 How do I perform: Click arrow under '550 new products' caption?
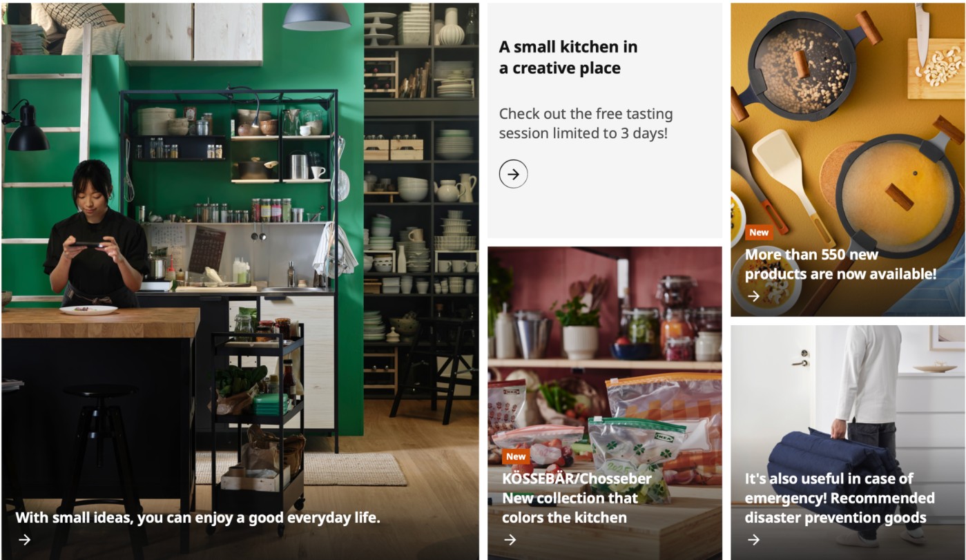tap(753, 296)
